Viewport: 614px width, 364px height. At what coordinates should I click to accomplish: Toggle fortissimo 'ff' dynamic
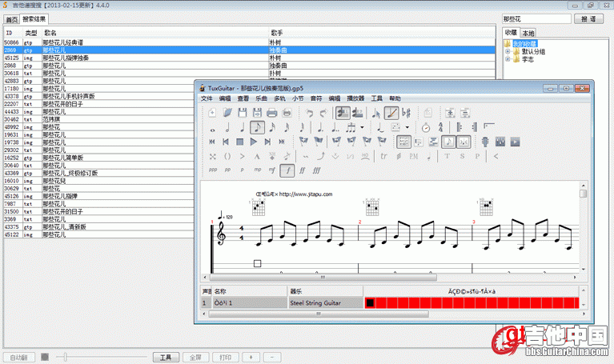coord(303,170)
